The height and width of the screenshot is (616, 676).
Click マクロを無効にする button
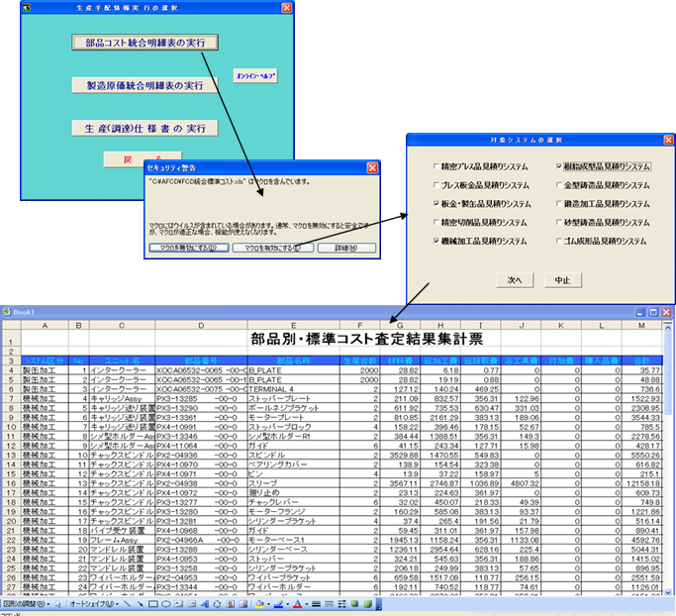pos(188,248)
